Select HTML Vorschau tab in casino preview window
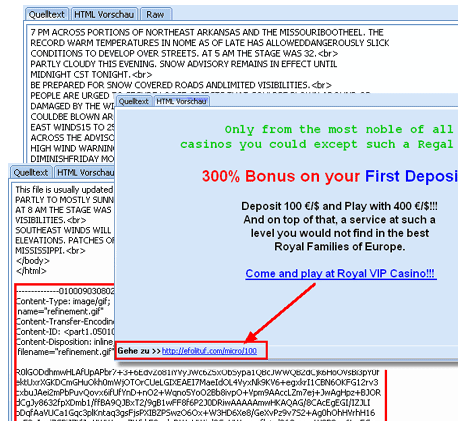Viewport: 458px width, 421px height. 182,101
